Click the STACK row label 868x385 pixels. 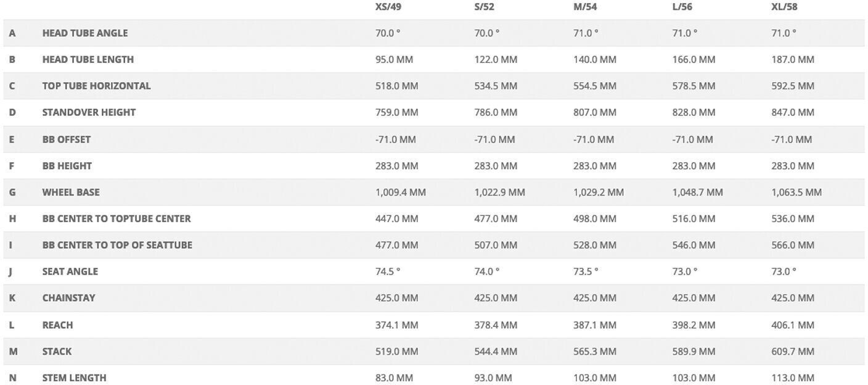click(57, 352)
